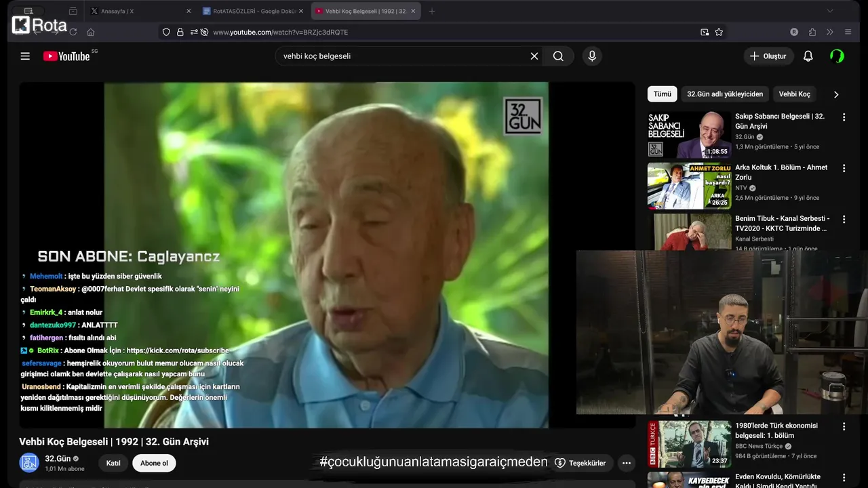Open picture-in-picture icon in the address bar
Image resolution: width=868 pixels, height=488 pixels.
point(705,32)
